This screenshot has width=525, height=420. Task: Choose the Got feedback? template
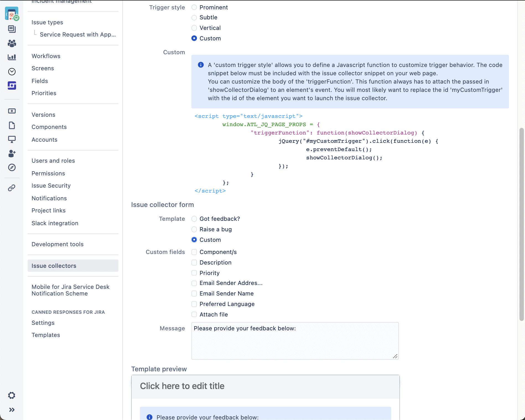click(x=194, y=219)
